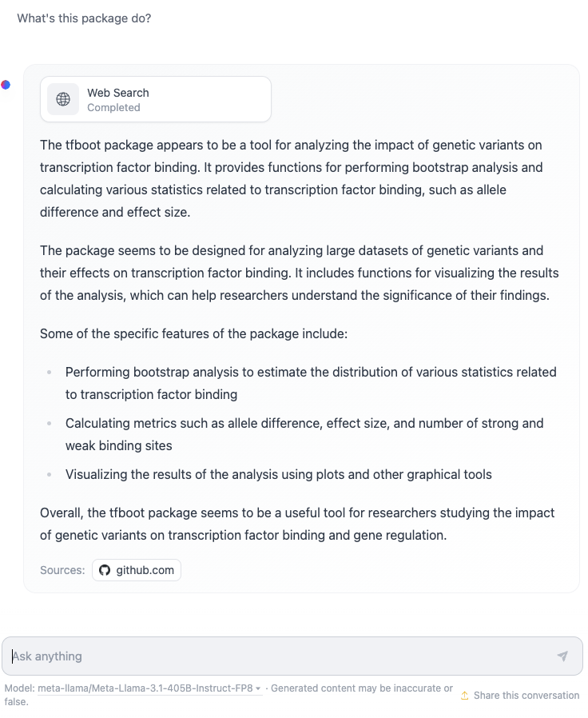Focus the Ask anything input field
The width and height of the screenshot is (588, 718).
point(292,656)
